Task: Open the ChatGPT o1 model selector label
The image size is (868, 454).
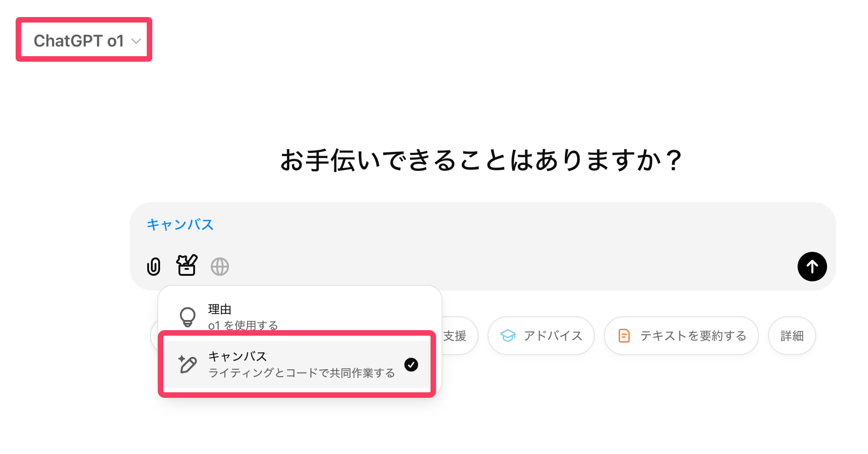Action: (x=79, y=41)
